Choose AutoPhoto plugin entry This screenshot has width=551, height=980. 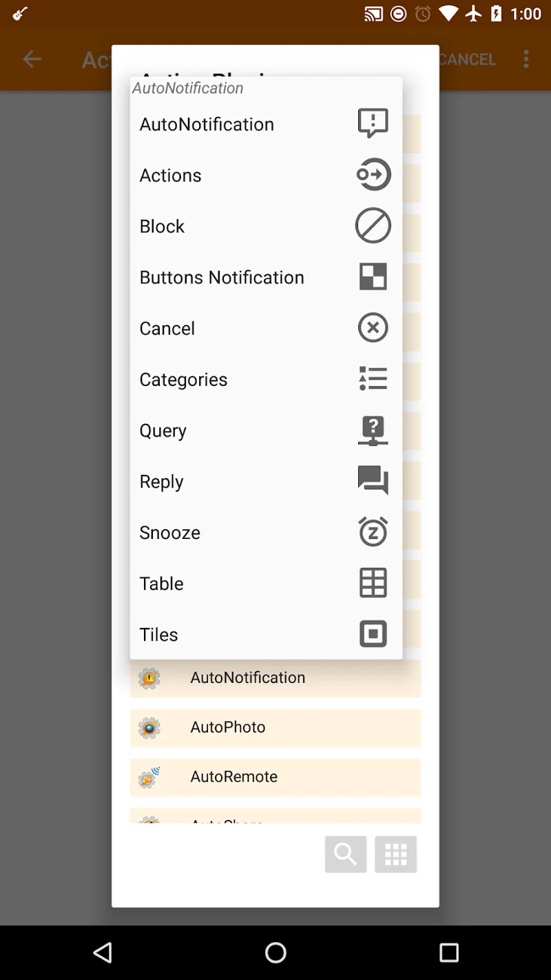(227, 727)
